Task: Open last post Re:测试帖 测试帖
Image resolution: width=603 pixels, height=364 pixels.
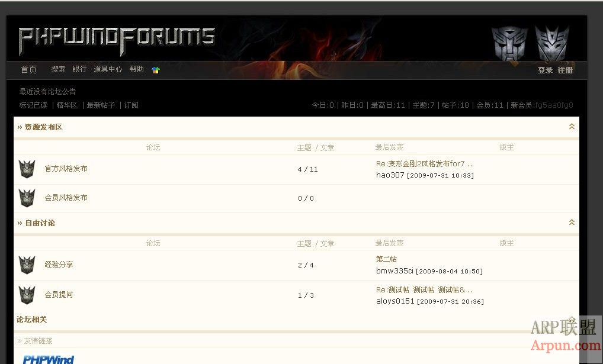Action: pos(424,290)
